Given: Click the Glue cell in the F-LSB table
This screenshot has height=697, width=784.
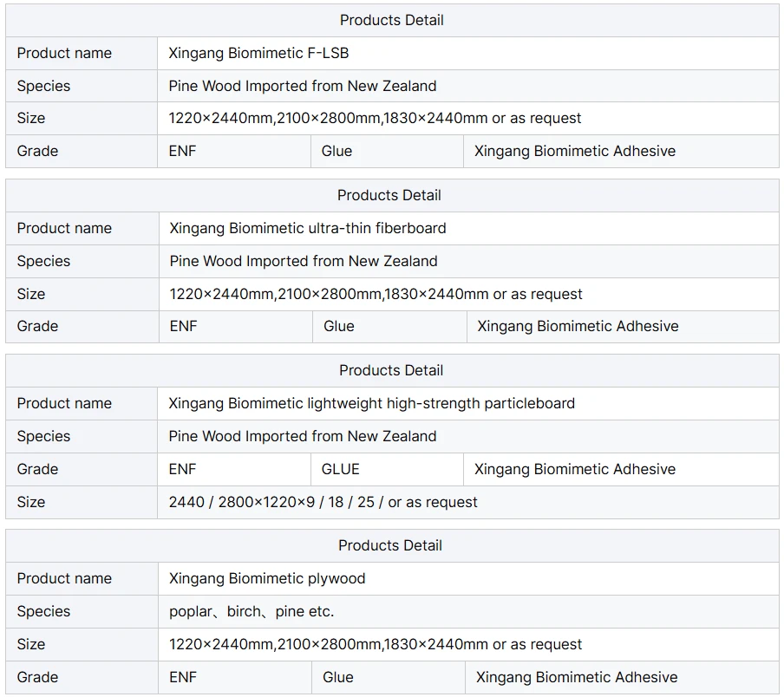Looking at the screenshot, I should [x=387, y=151].
